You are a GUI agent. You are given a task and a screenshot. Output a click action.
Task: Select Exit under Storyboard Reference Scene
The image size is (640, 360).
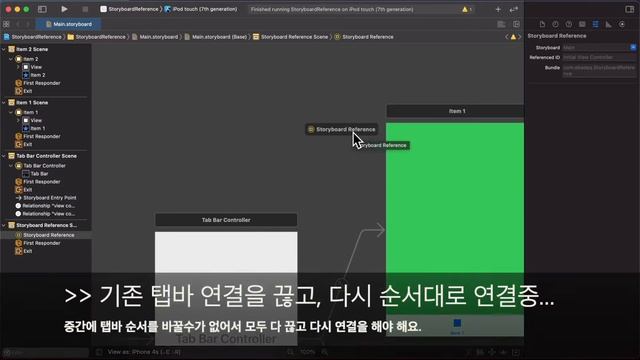(24, 251)
